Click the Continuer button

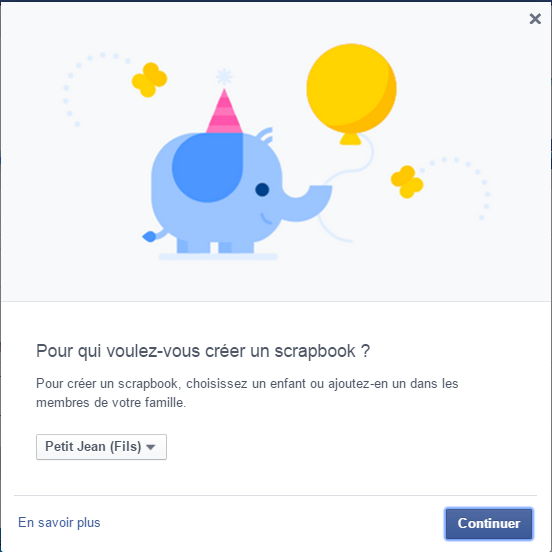point(489,523)
